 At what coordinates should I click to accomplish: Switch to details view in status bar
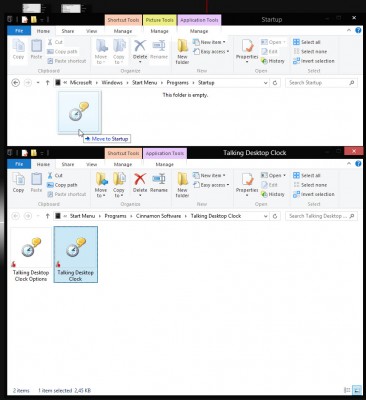tap(347, 390)
